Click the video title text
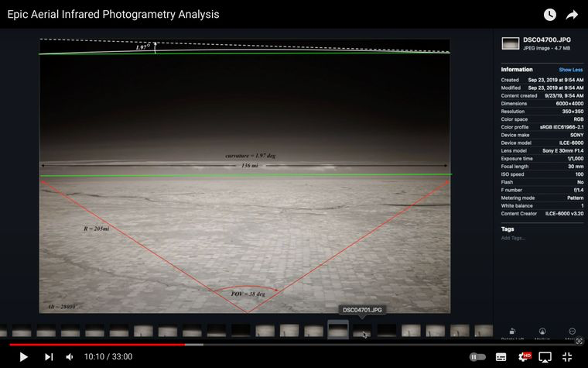Screen dimensions: 588x368 [113, 14]
